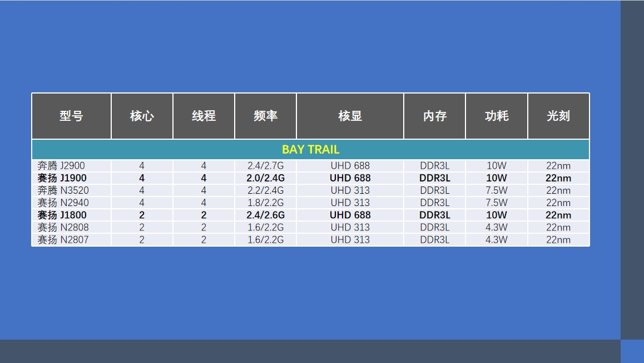644x363 pixels.
Task: Click the thread count 2 for J1800
Action: coord(204,215)
